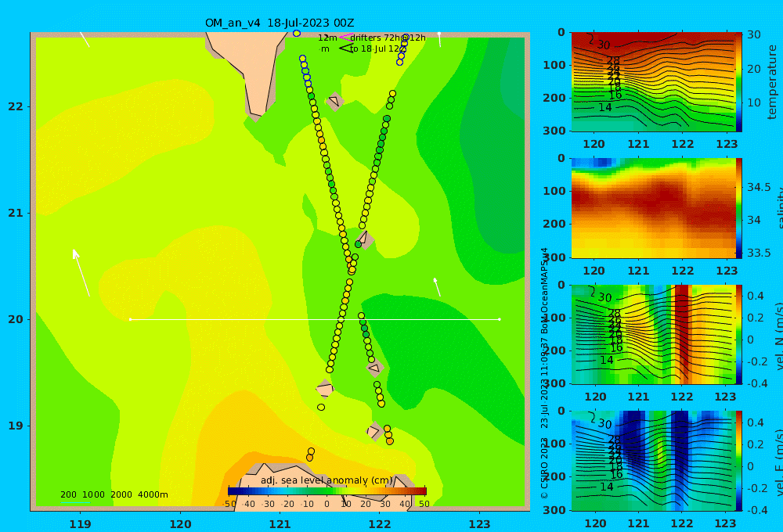Viewport: 783px width, 532px height.
Task: Click the northward velocity colorbar
Action: pos(738,334)
